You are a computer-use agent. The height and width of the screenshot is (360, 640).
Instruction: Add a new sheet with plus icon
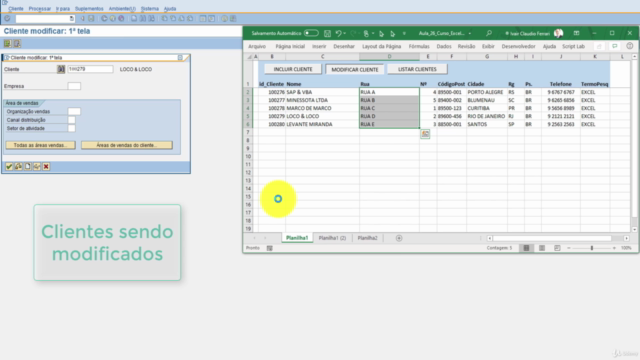pos(399,238)
